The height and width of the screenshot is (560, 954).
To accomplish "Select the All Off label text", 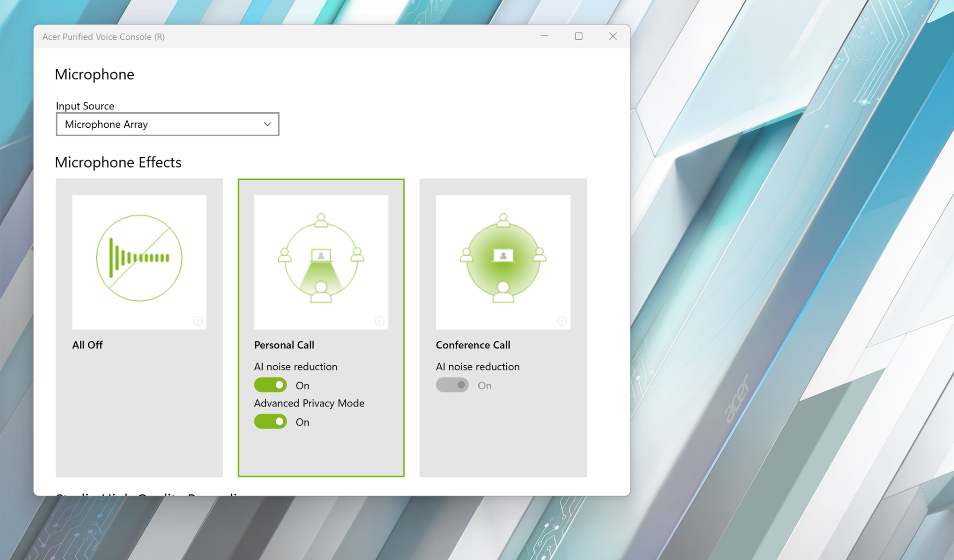I will coord(87,345).
